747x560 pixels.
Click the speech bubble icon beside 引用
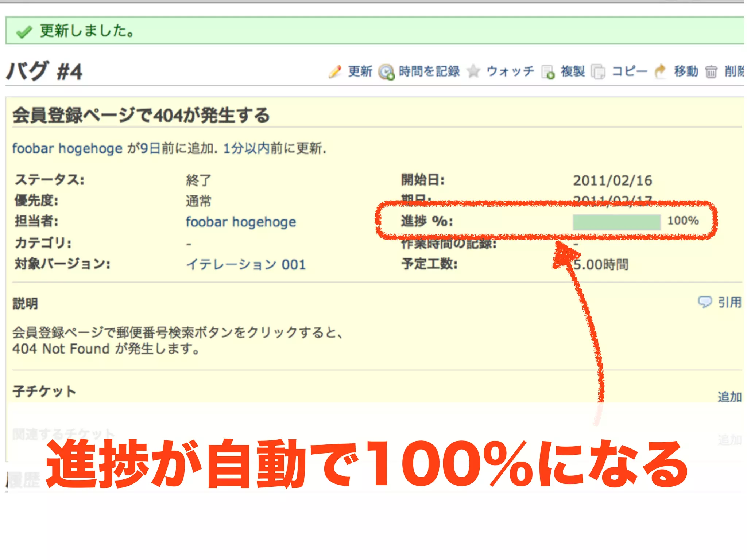(x=705, y=302)
